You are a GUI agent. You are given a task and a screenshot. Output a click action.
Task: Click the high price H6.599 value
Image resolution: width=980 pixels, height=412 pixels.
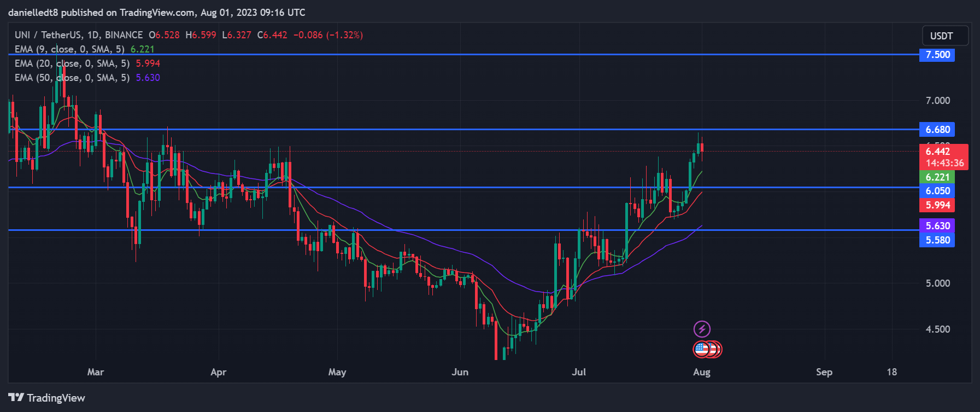click(x=201, y=35)
